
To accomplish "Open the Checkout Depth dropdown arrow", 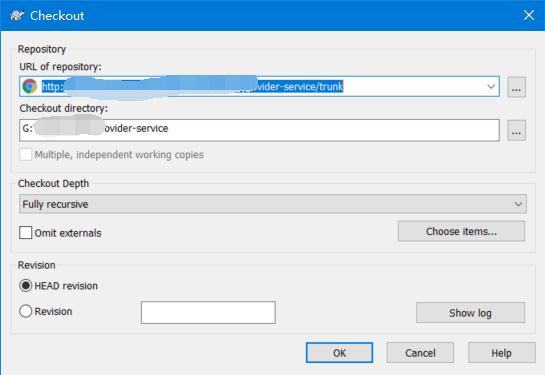I will click(x=518, y=204).
